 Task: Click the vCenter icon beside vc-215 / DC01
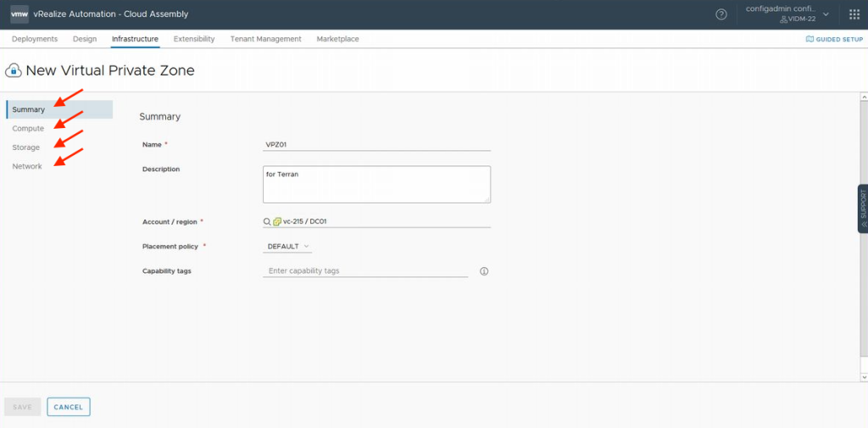tap(277, 221)
